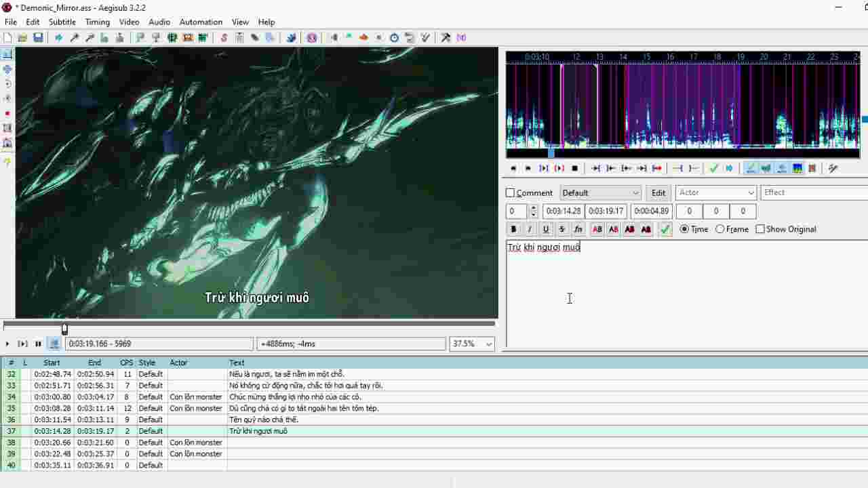Viewport: 868px width, 488px height.
Task: Pause the video playback
Action: 39,344
